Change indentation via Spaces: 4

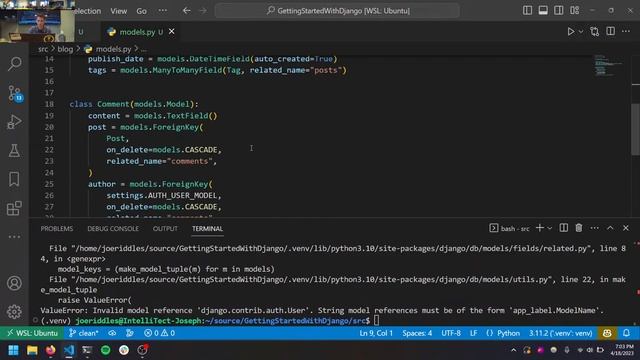pos(417,333)
